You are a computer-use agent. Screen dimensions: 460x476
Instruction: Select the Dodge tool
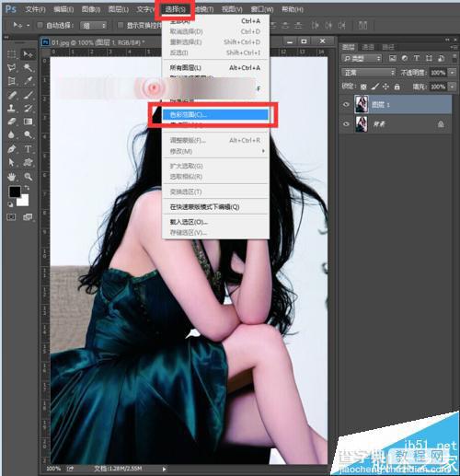[x=28, y=134]
